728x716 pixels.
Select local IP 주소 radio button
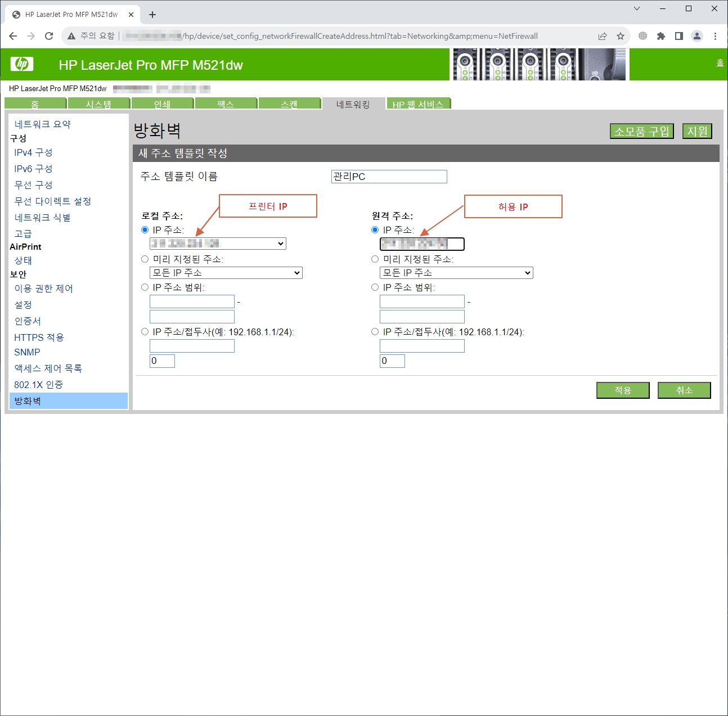click(x=145, y=229)
